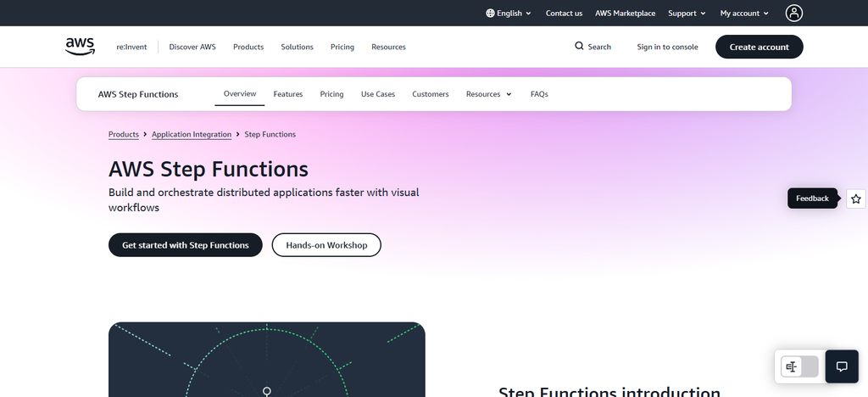This screenshot has width=868, height=397.
Task: Click the Create account button
Action: (759, 47)
